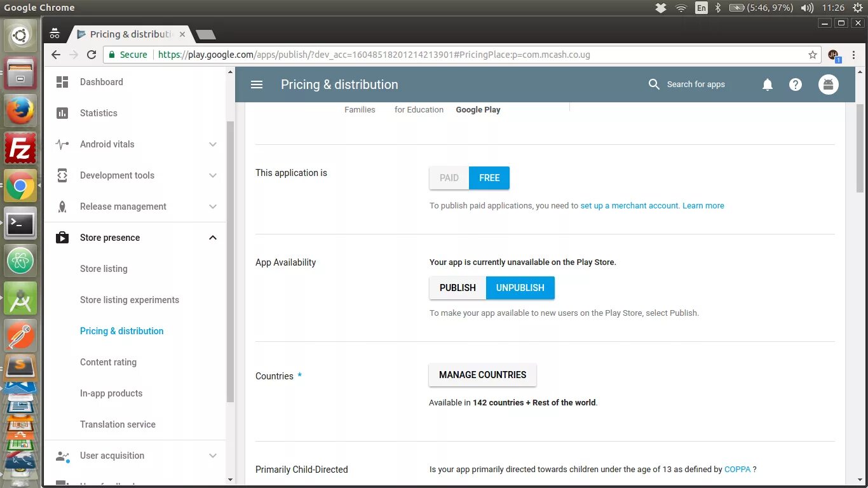Image resolution: width=868 pixels, height=488 pixels.
Task: Close the Pricing & distribution tab
Action: coord(183,34)
